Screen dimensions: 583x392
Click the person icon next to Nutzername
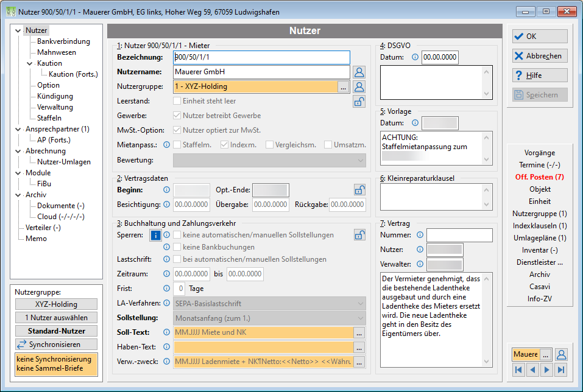(359, 72)
